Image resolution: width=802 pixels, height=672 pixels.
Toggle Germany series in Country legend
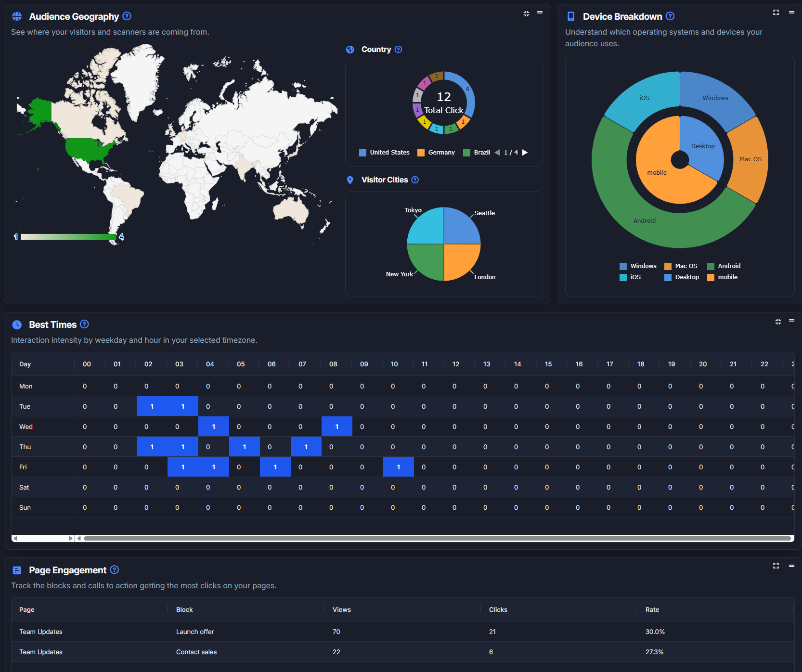tap(436, 153)
